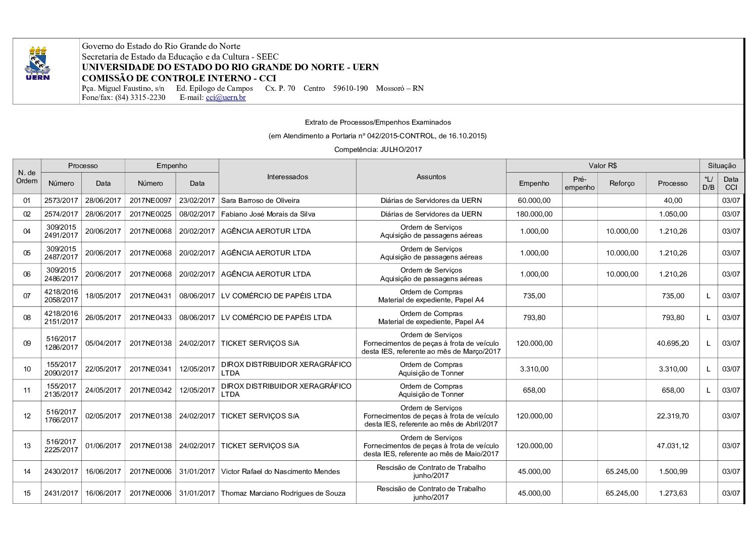Viewport: 756px width, 534px height.
Task: Click the 'Situação' group header
Action: [722, 166]
